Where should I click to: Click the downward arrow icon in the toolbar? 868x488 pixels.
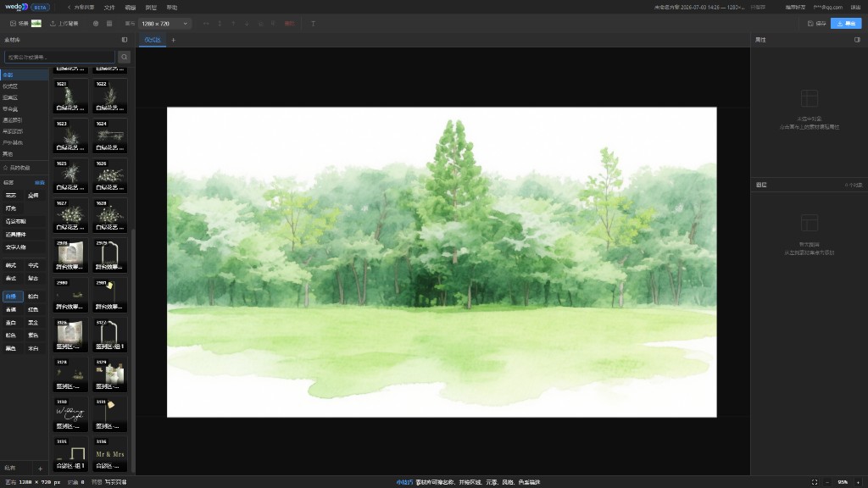click(247, 24)
